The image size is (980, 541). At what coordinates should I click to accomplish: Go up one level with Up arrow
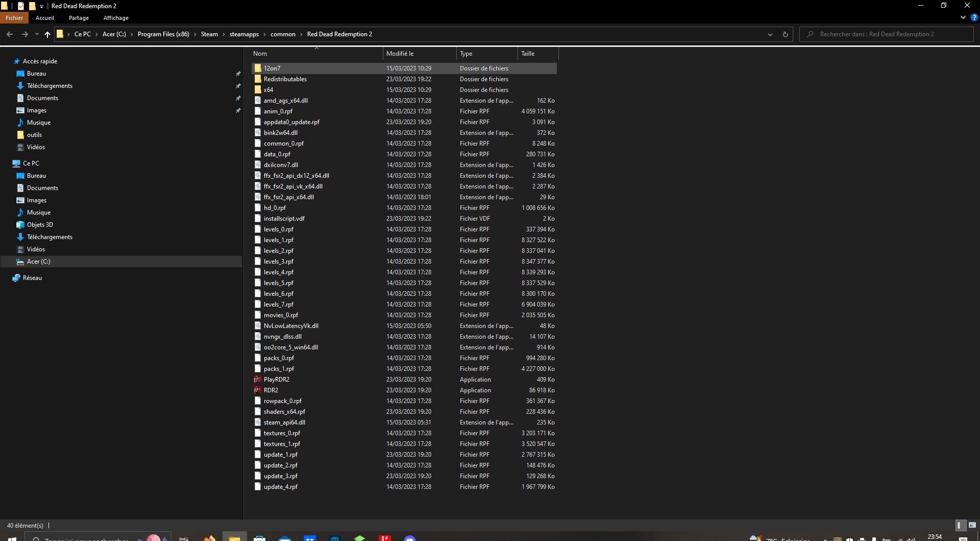click(47, 34)
